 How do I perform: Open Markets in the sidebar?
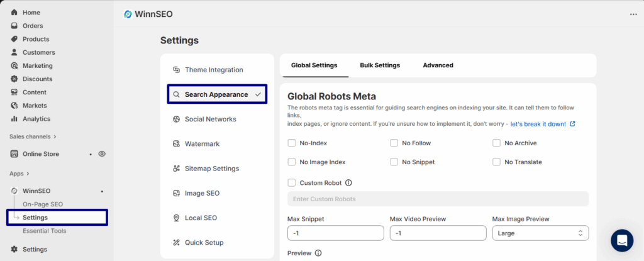pyautogui.click(x=35, y=105)
